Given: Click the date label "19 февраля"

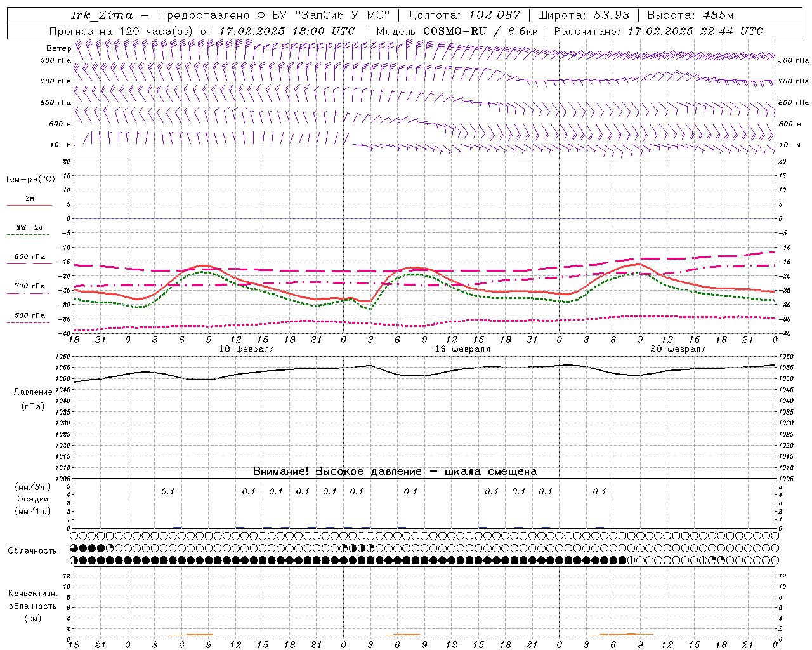Looking at the screenshot, I should 462,349.
